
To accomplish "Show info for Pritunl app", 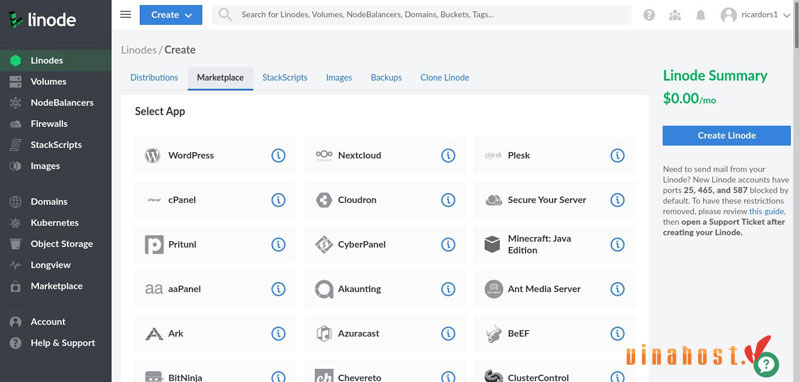I will pos(278,244).
